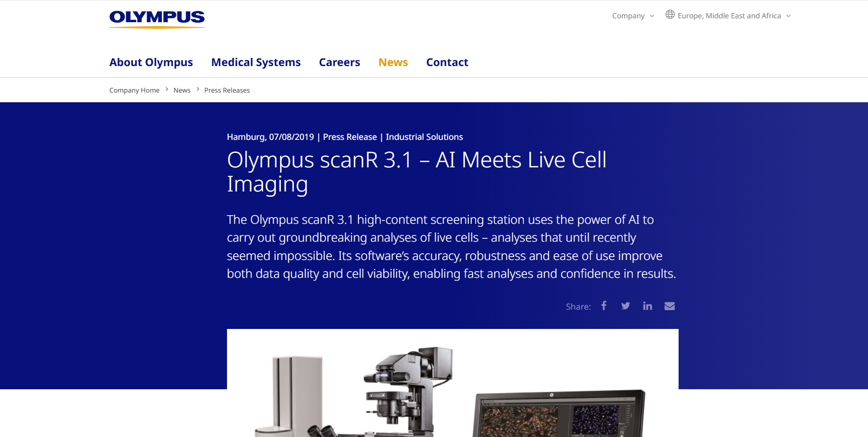Viewport: 868px width, 437px height.
Task: Click the globe region icon
Action: point(670,14)
